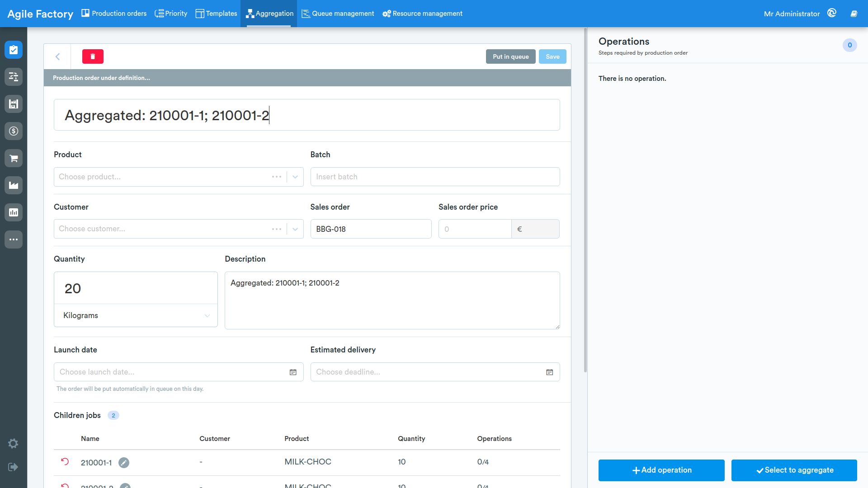Click the Sales order BBG-018 field
The image size is (868, 488).
tap(371, 229)
